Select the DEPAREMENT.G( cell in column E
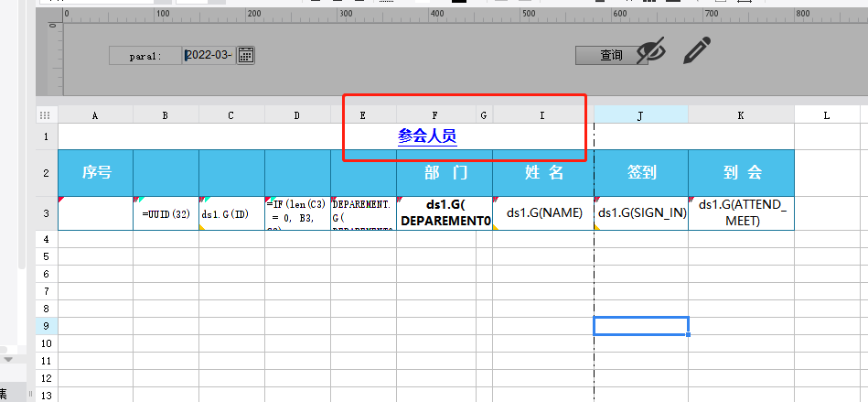The image size is (868, 402). click(x=364, y=213)
